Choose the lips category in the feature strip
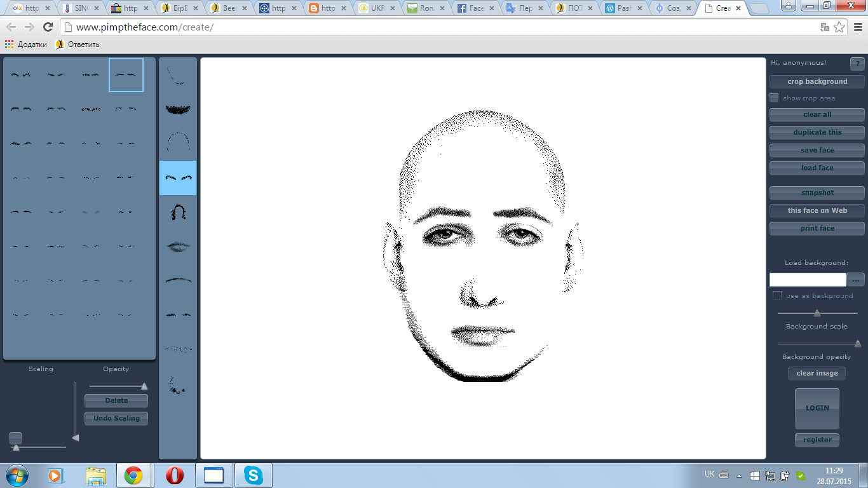Image resolution: width=868 pixels, height=488 pixels. click(178, 247)
